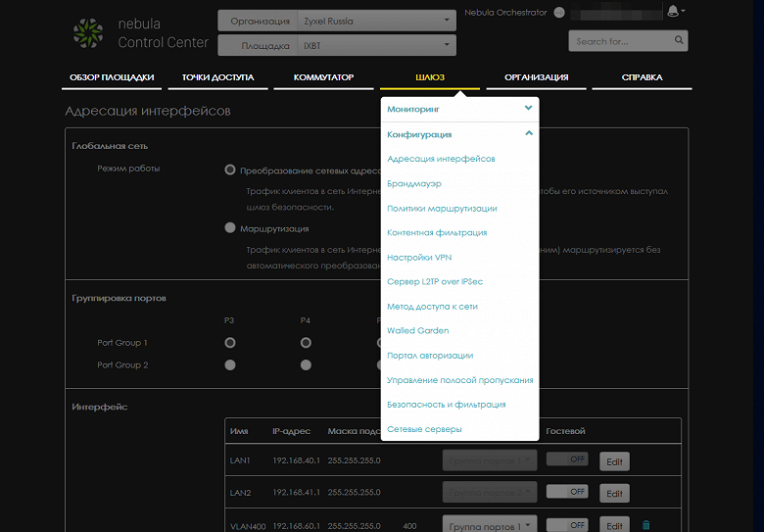Choose Сетевые серверы menu item
The width and height of the screenshot is (764, 532).
click(x=424, y=429)
